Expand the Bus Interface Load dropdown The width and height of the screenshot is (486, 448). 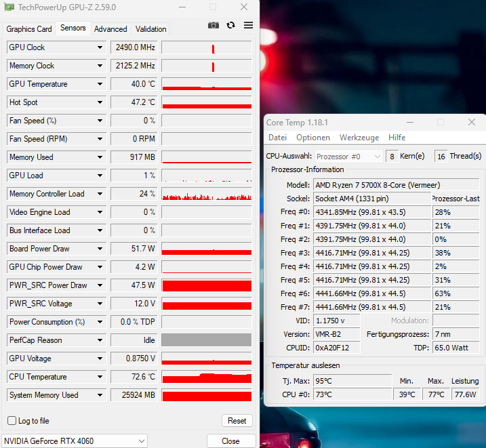100,230
